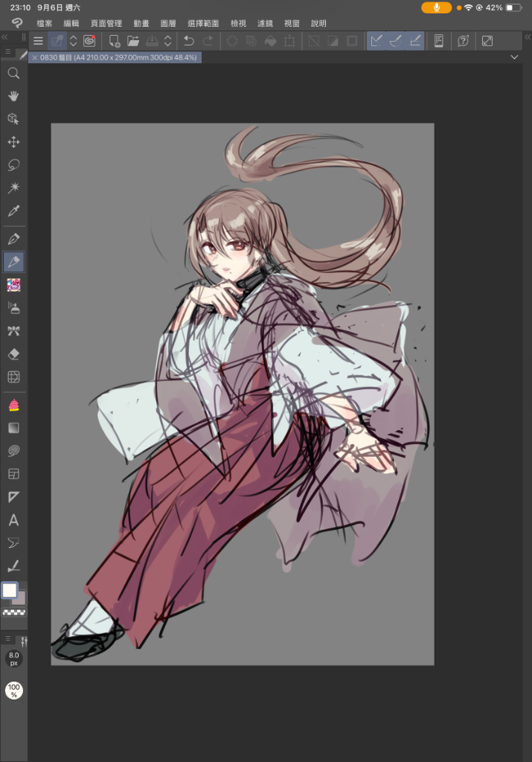The height and width of the screenshot is (762, 532).
Task: Select the Gradient tool
Action: (13, 428)
